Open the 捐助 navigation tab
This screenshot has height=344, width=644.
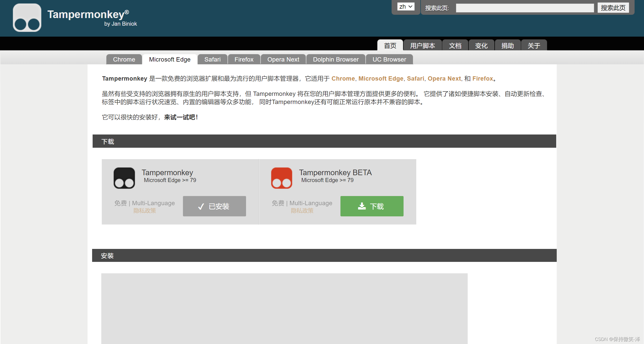[x=508, y=45]
